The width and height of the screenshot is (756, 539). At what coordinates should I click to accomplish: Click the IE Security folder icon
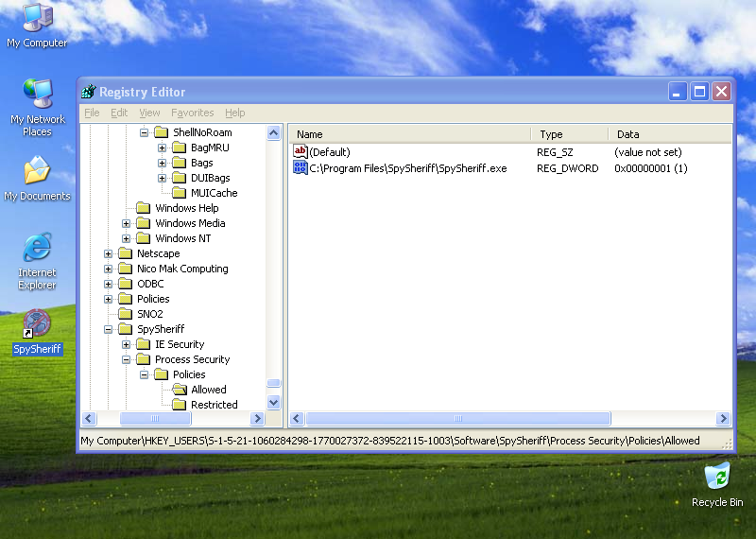click(x=144, y=344)
